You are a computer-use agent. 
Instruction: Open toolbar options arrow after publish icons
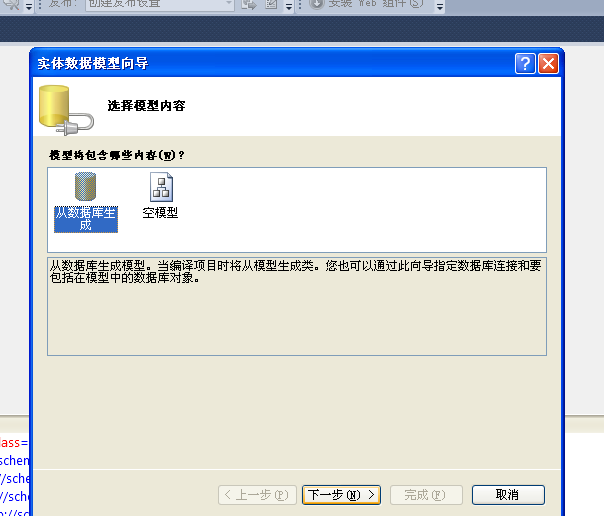(289, 6)
